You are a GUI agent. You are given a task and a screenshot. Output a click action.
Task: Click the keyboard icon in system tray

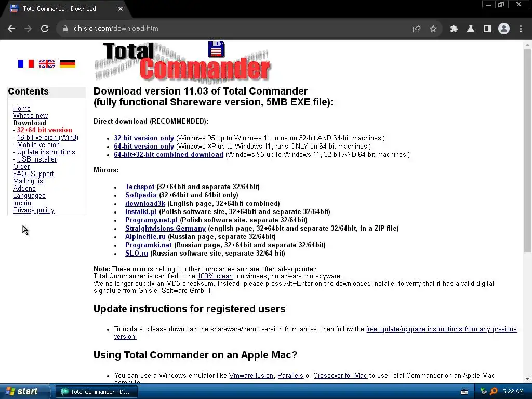click(x=464, y=392)
